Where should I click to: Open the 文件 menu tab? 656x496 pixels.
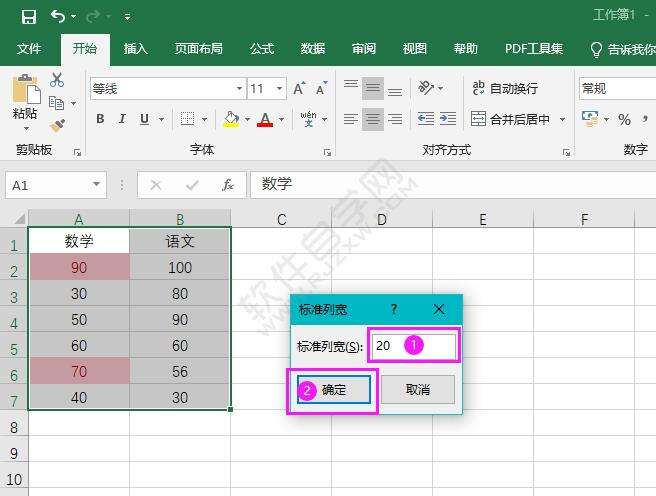(x=29, y=49)
